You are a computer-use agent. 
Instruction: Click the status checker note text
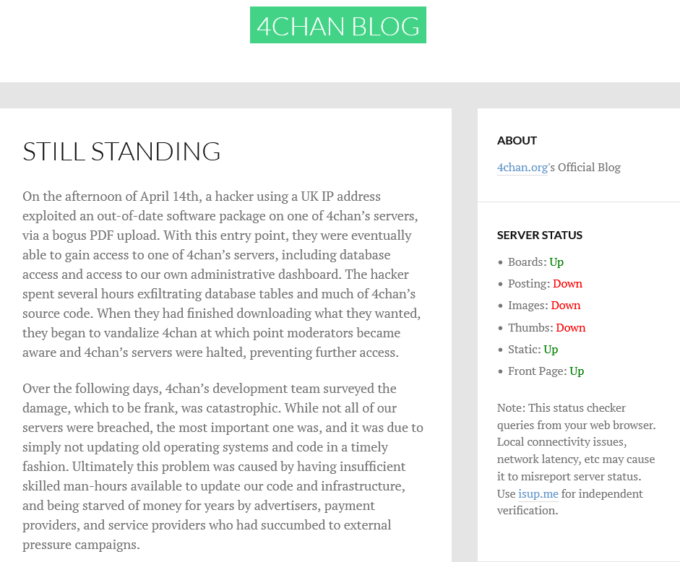pos(577,459)
